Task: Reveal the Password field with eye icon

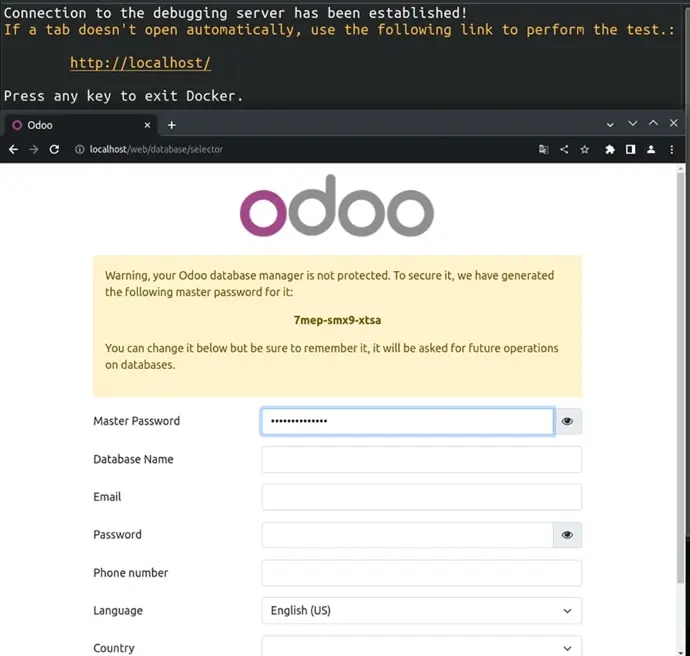Action: (x=567, y=535)
